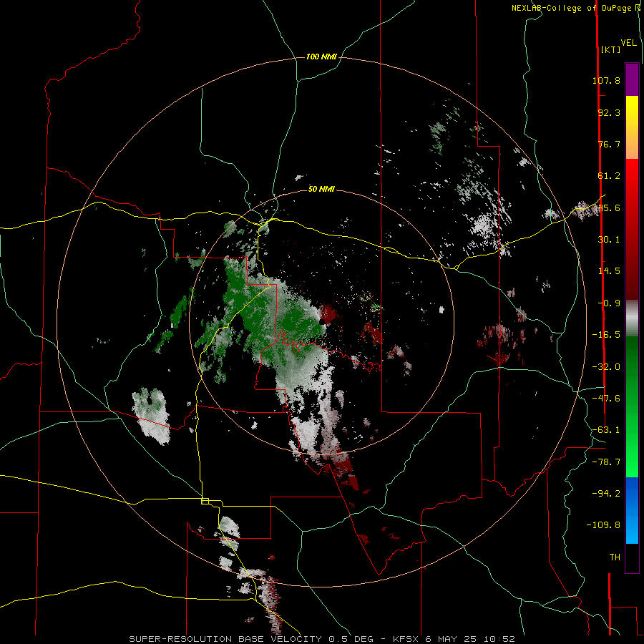
Task: Select the 92.3 legend value
Action: point(609,112)
